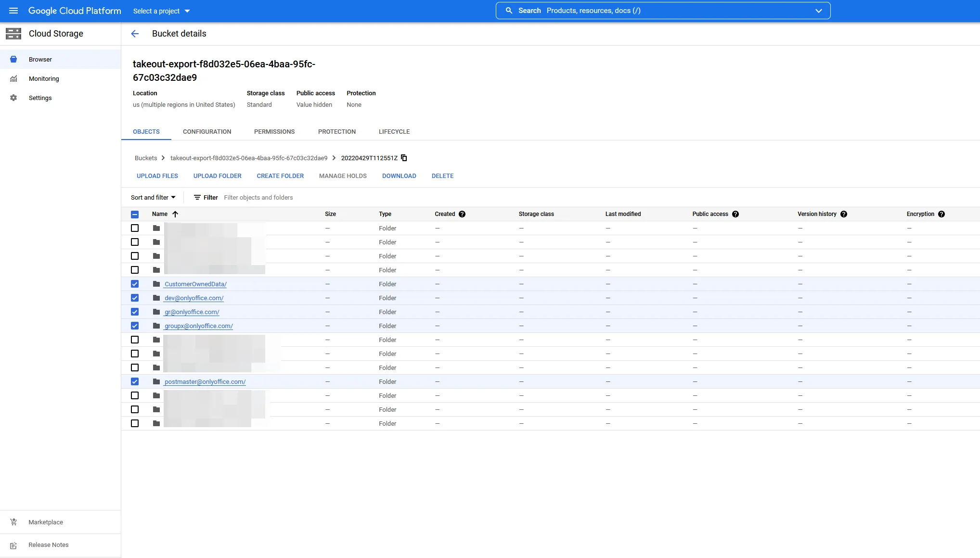Select the Cloud Storage product icon
This screenshot has width=980, height=558.
point(13,34)
